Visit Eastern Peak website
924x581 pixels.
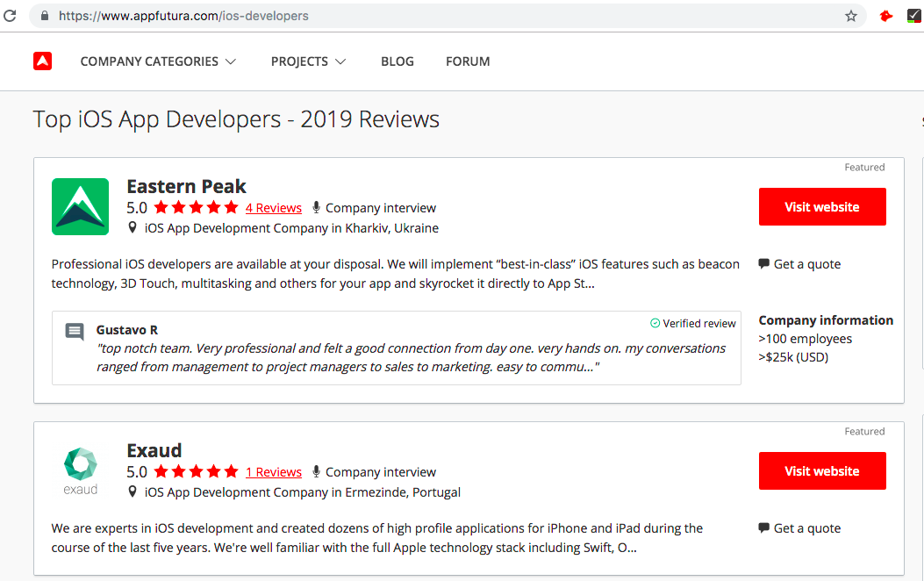(822, 207)
